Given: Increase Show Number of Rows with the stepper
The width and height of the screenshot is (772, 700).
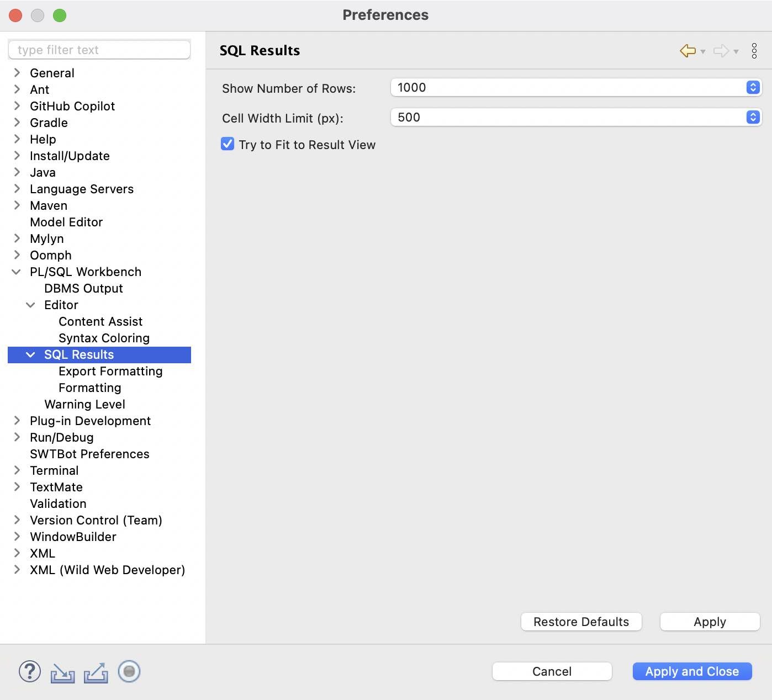Looking at the screenshot, I should pyautogui.click(x=752, y=84).
